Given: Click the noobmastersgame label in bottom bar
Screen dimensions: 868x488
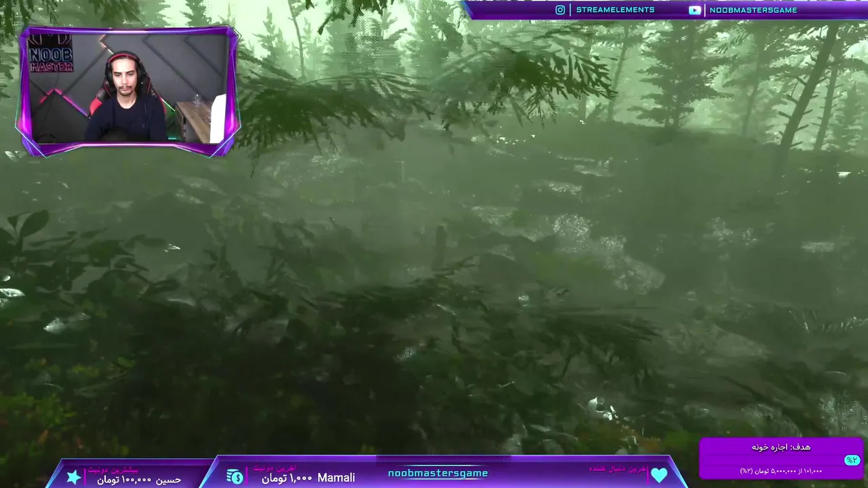Looking at the screenshot, I should [438, 473].
